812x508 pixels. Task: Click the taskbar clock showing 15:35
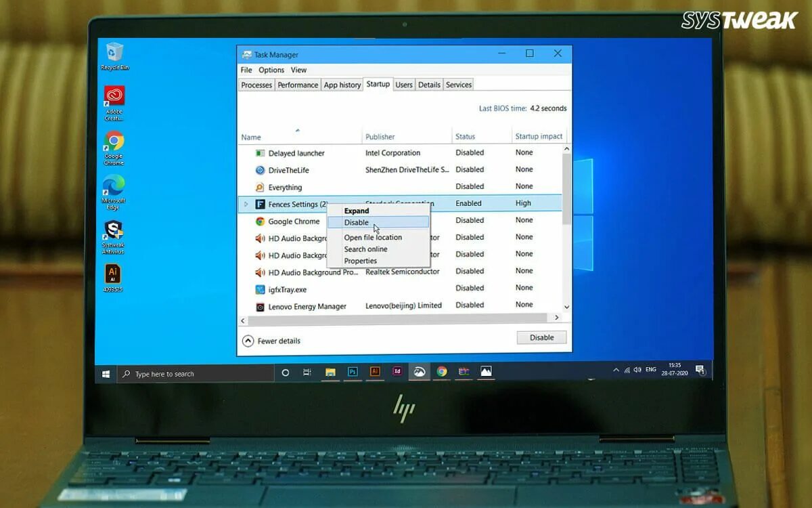click(674, 370)
